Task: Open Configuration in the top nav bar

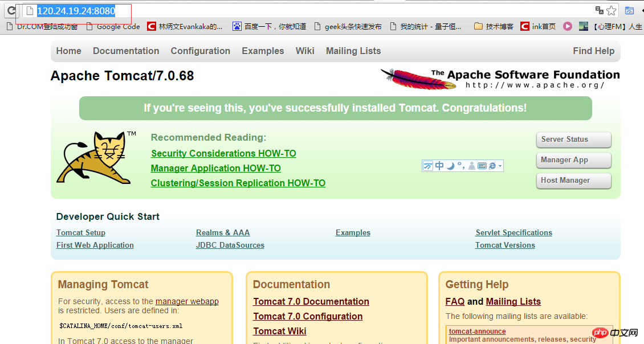Action: 201,51
